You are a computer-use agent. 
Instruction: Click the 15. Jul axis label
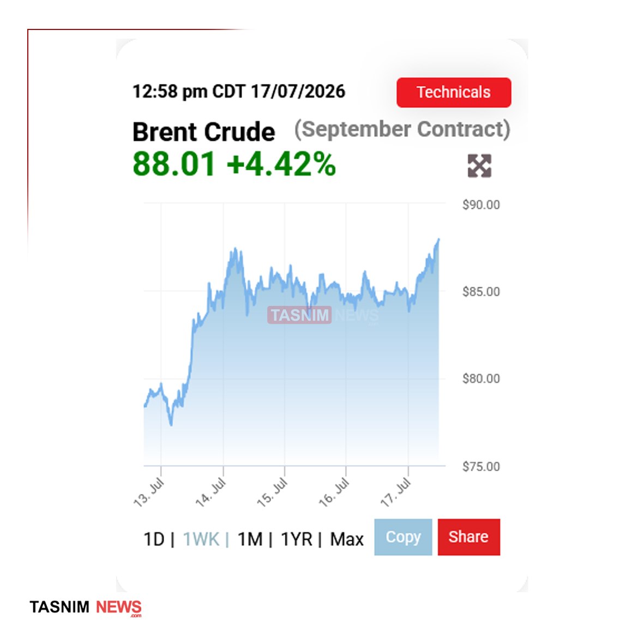coord(272,492)
